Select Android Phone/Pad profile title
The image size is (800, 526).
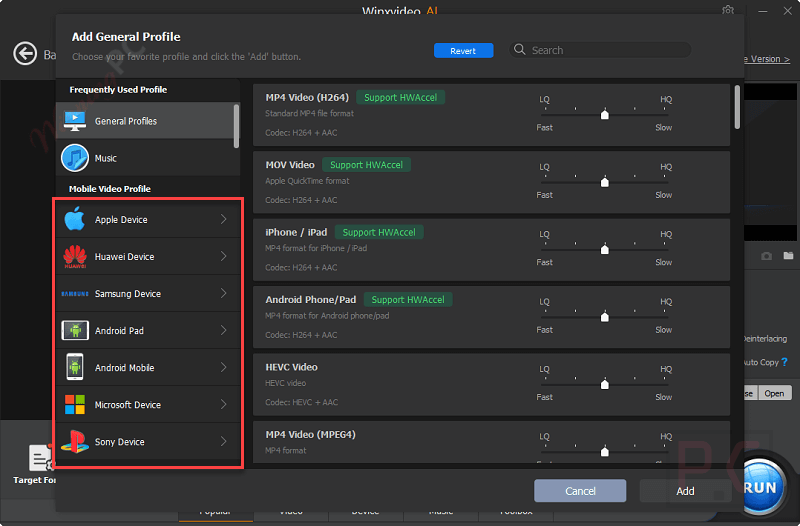[x=311, y=299]
